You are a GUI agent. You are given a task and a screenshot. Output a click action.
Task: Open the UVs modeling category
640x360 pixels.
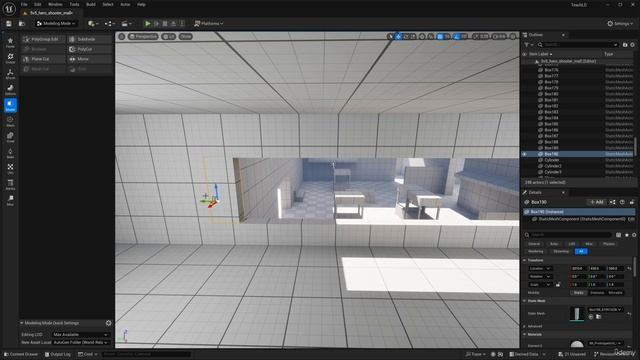(10, 169)
